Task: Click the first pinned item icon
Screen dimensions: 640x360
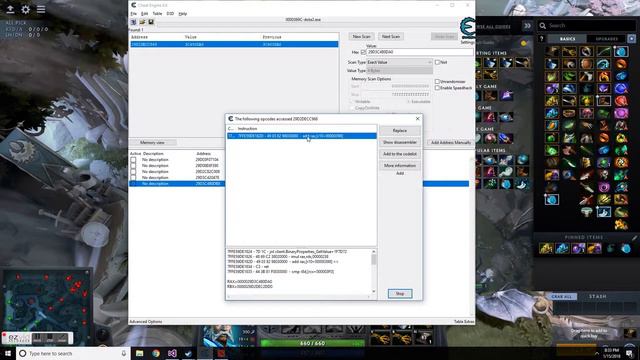Action: click(x=546, y=248)
